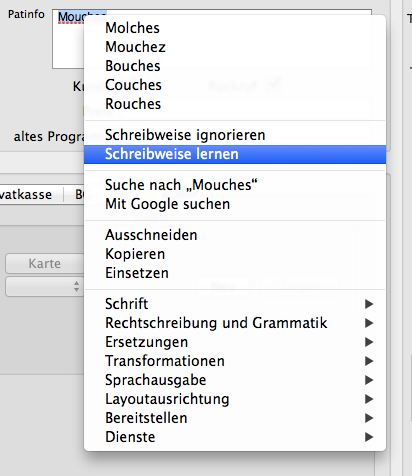
Task: Open the Dienste submenu
Action: coord(235,437)
